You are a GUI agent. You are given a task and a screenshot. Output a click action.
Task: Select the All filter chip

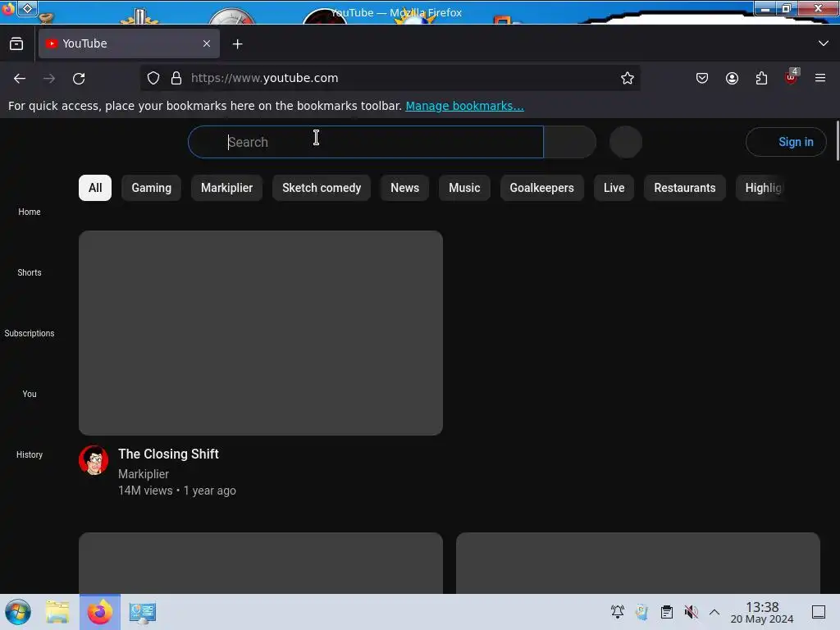(95, 188)
